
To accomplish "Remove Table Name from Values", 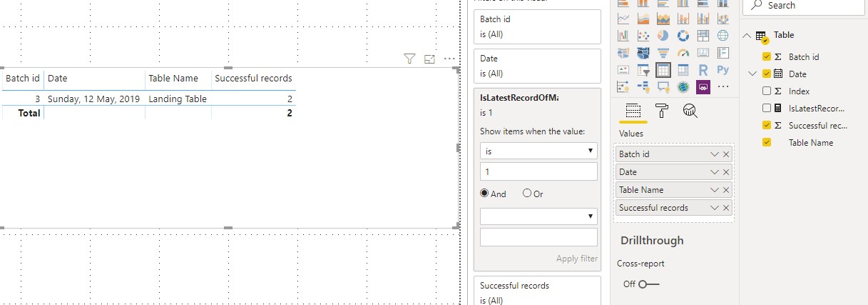I will point(726,190).
